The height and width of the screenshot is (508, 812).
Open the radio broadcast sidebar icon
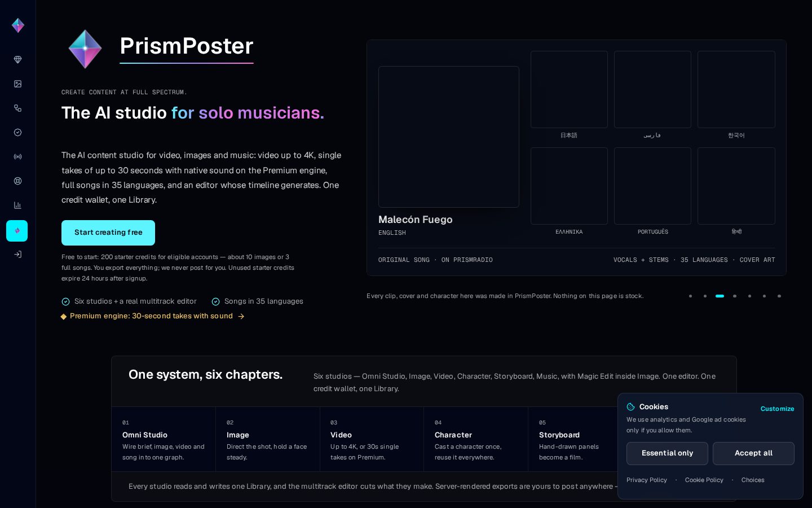(17, 157)
